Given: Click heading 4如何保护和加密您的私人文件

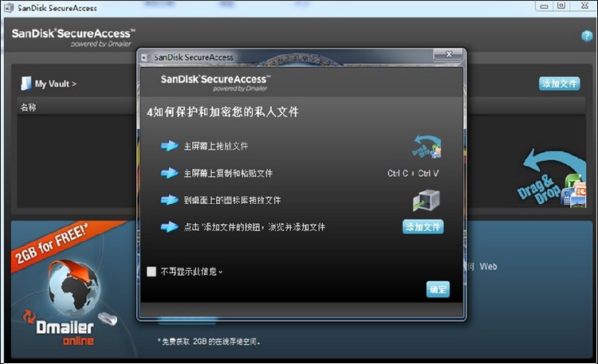Looking at the screenshot, I should (222, 112).
